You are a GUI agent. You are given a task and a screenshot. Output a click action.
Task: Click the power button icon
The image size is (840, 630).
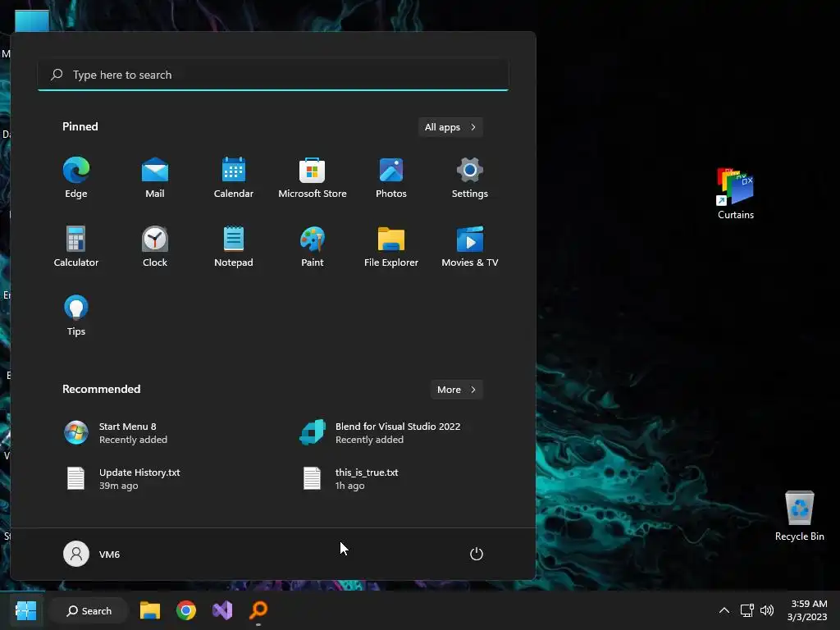pos(477,554)
